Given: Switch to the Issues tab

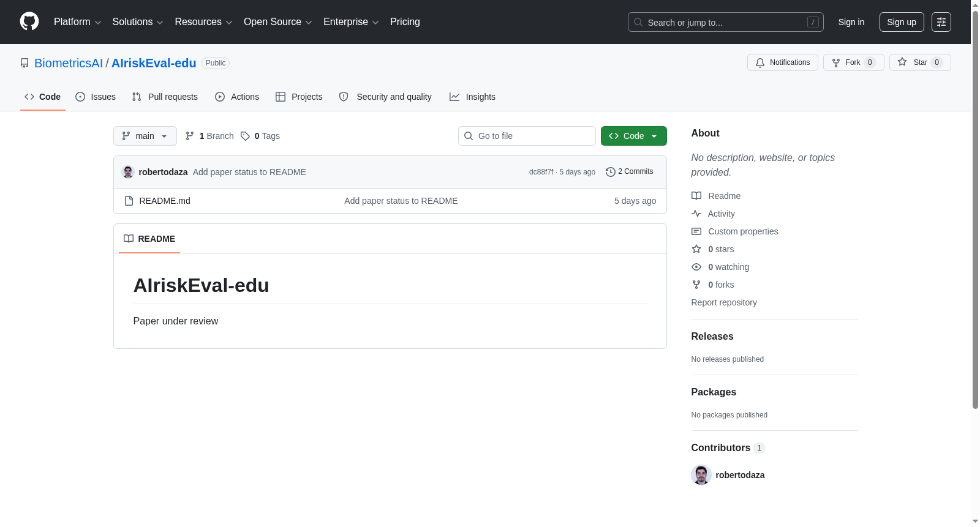Looking at the screenshot, I should point(96,97).
